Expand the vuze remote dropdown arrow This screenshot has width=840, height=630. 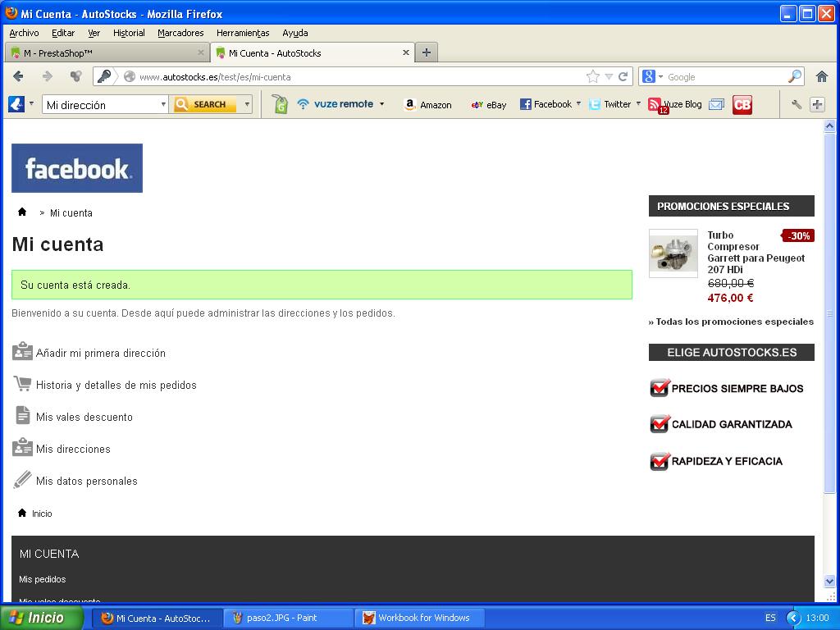click(382, 104)
